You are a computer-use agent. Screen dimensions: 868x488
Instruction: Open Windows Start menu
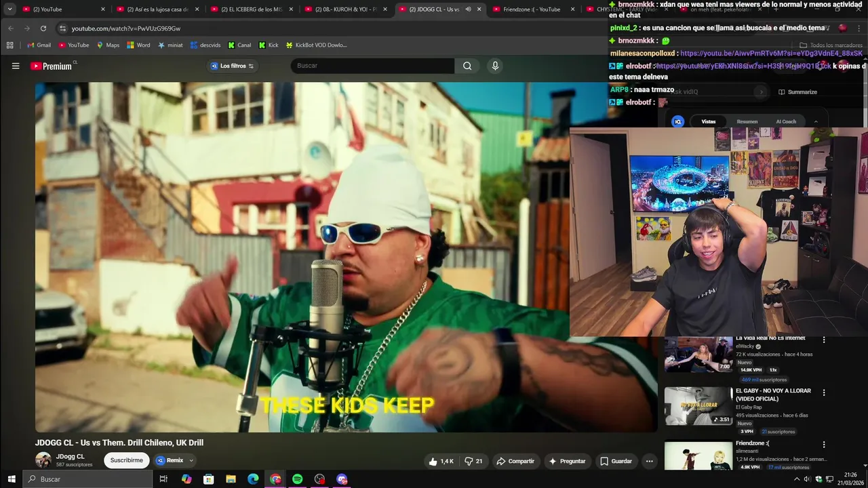tap(11, 479)
